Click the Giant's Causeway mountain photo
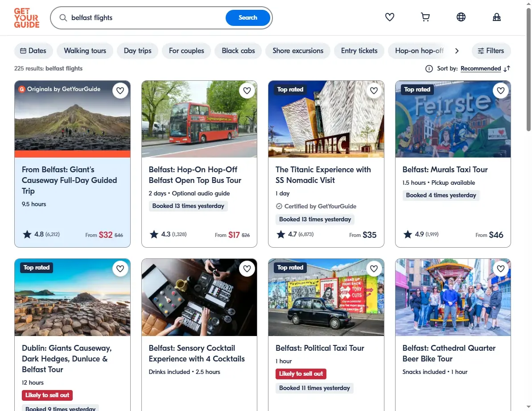 point(72,119)
